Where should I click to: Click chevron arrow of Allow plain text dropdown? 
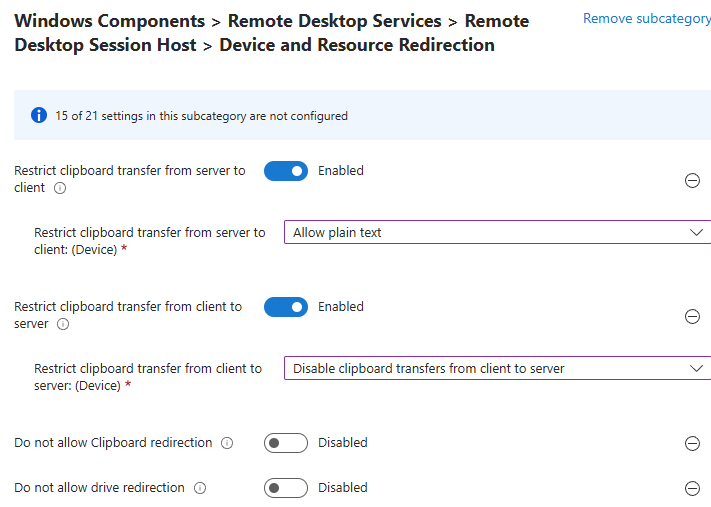pyautogui.click(x=697, y=233)
